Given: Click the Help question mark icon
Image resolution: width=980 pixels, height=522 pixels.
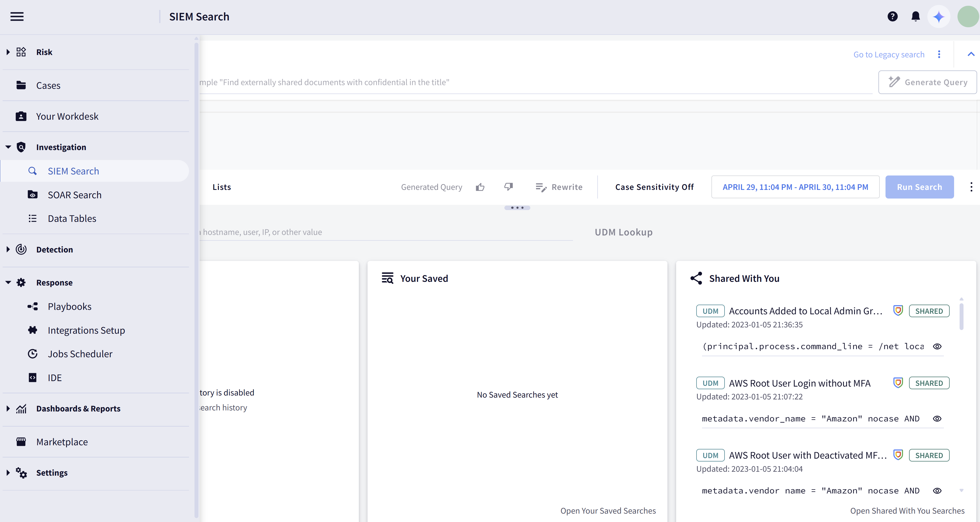Looking at the screenshot, I should coord(893,17).
